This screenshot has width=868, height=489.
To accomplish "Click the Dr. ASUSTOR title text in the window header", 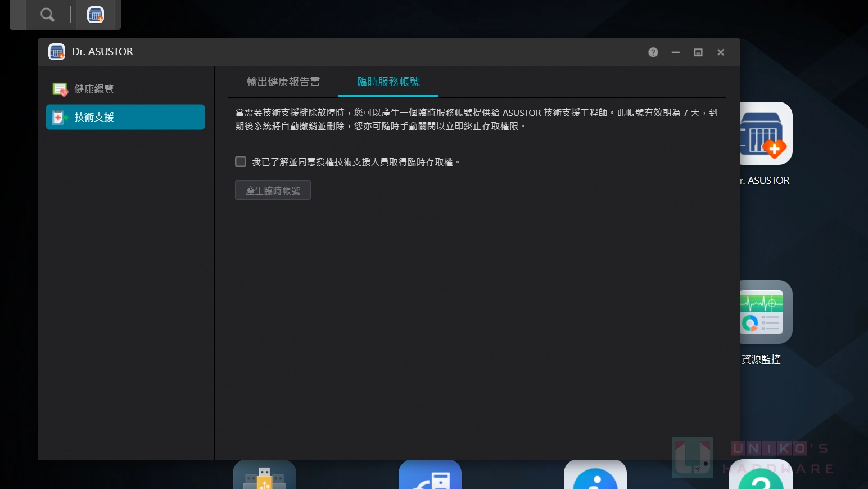I will (x=102, y=52).
